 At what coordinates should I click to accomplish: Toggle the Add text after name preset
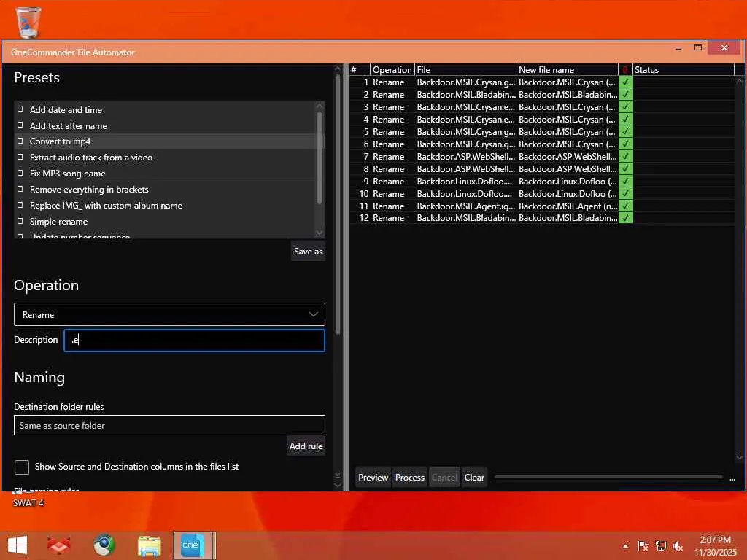click(20, 125)
